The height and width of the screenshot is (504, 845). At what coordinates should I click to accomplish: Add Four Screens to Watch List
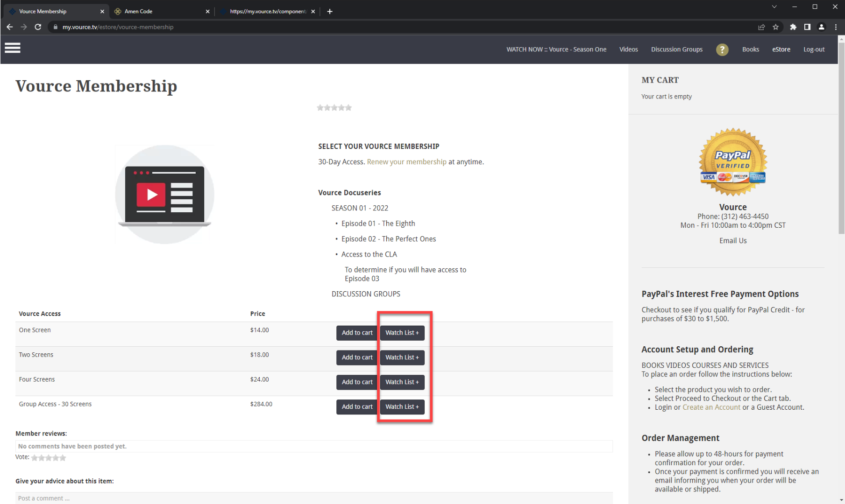[402, 382]
